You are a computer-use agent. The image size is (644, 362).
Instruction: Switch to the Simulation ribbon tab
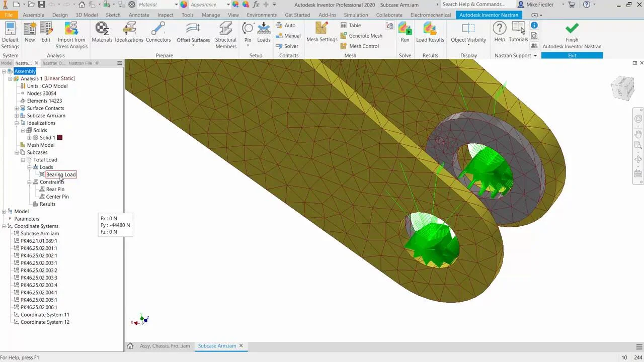356,15
